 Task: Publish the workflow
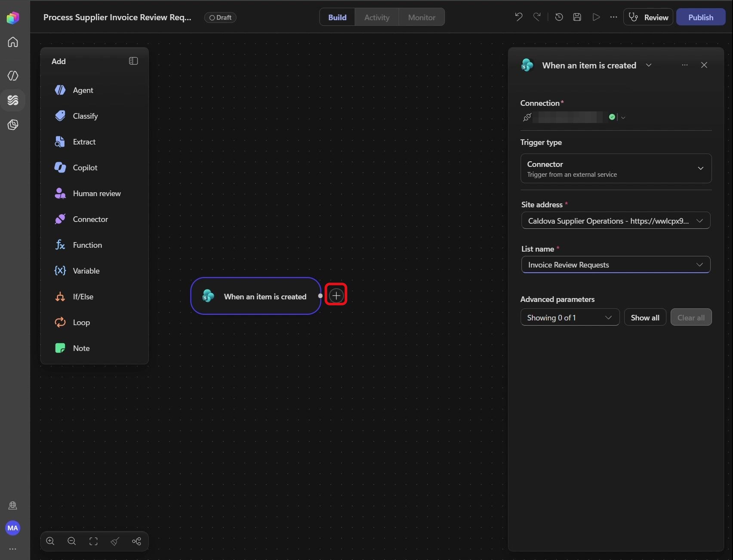701,17
